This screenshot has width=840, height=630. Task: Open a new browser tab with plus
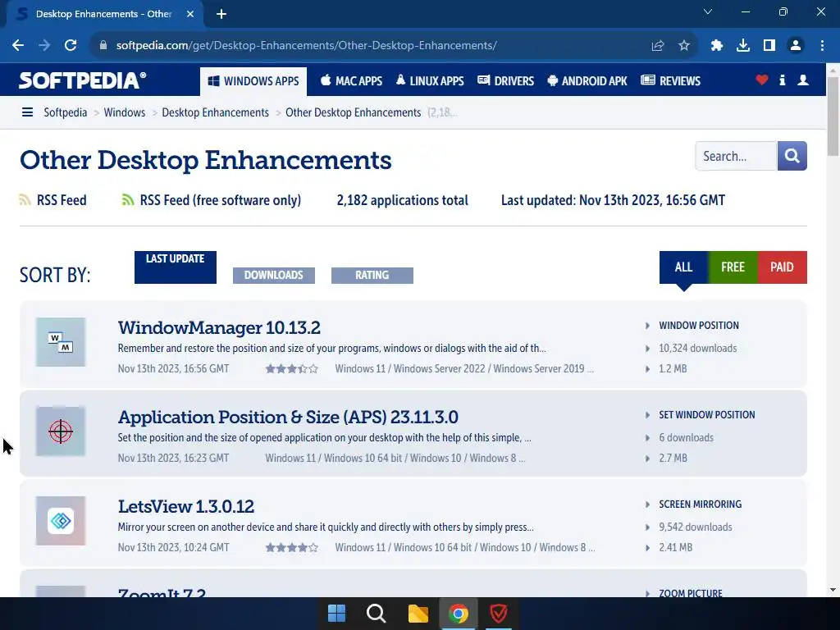click(x=221, y=14)
